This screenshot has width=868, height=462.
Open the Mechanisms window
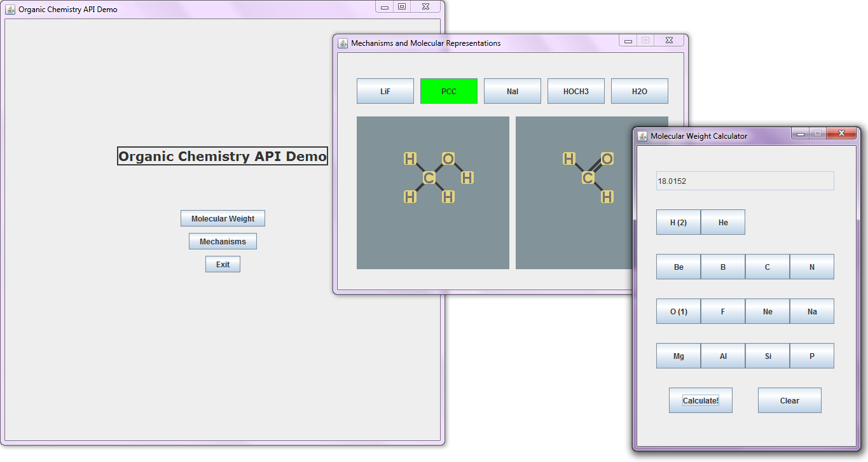coord(223,241)
